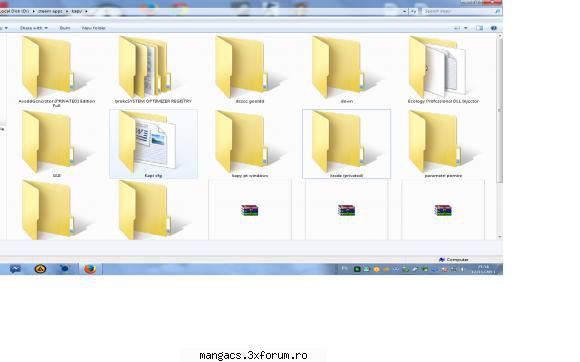
Task: Select the folder labeled (privated) in second row
Action: [347, 144]
